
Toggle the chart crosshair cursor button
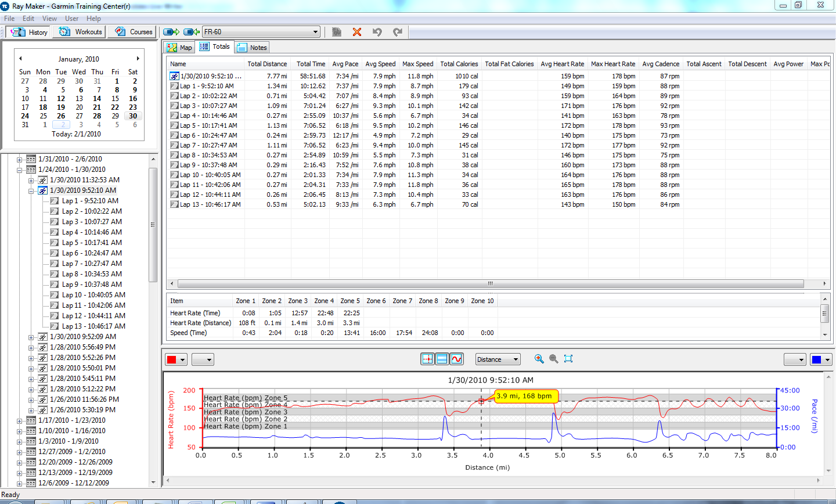(427, 359)
